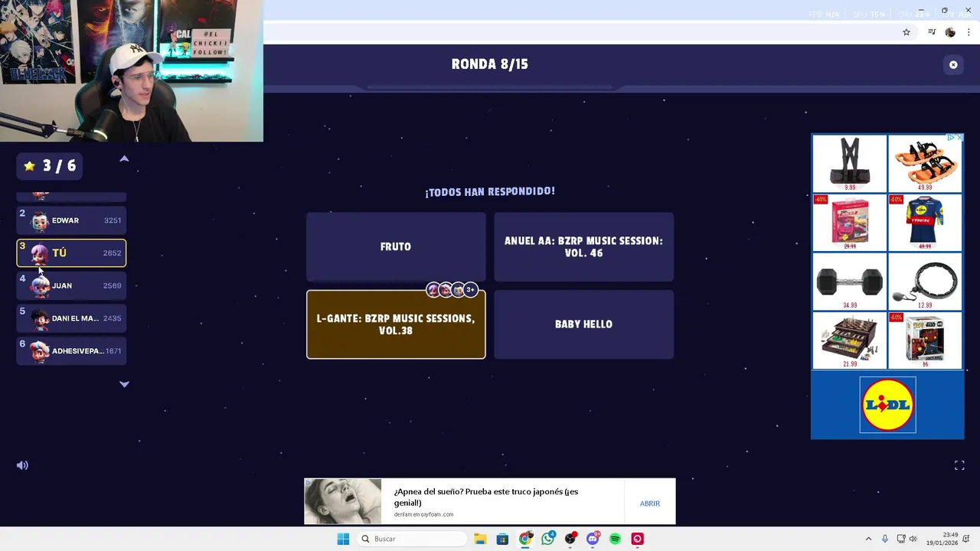Show hidden system tray icons
Viewport: 980px width, 551px height.
[x=868, y=539]
